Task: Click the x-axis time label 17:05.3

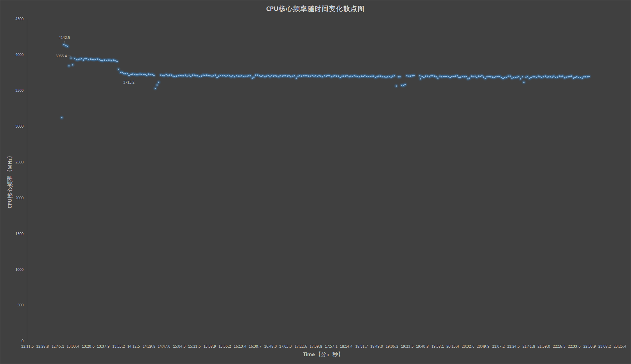Action: point(285,346)
